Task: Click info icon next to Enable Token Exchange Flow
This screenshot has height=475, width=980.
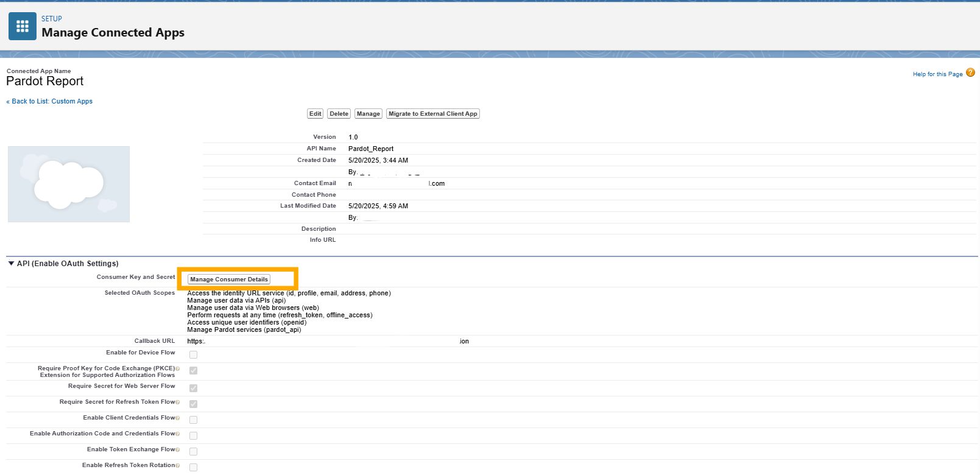Action: pos(178,450)
